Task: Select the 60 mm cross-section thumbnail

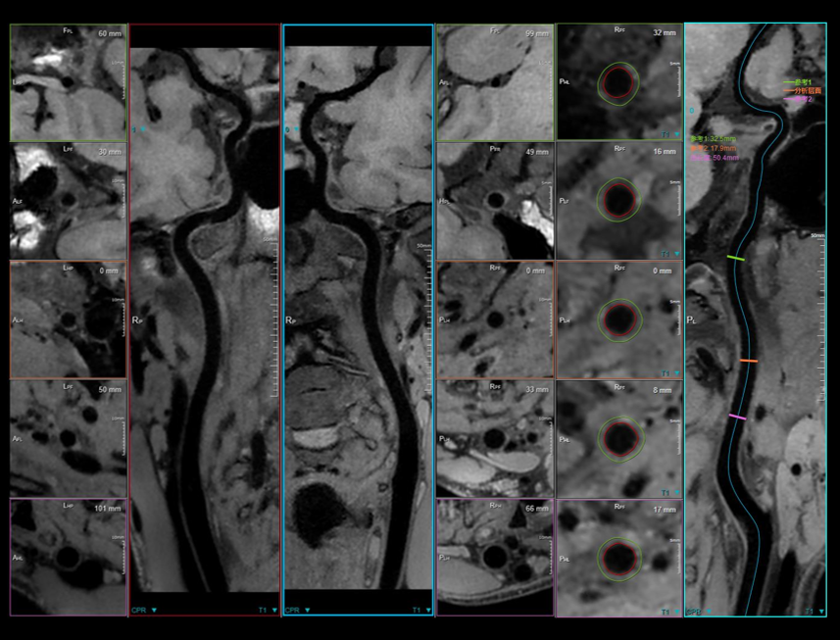Action: coord(69,83)
